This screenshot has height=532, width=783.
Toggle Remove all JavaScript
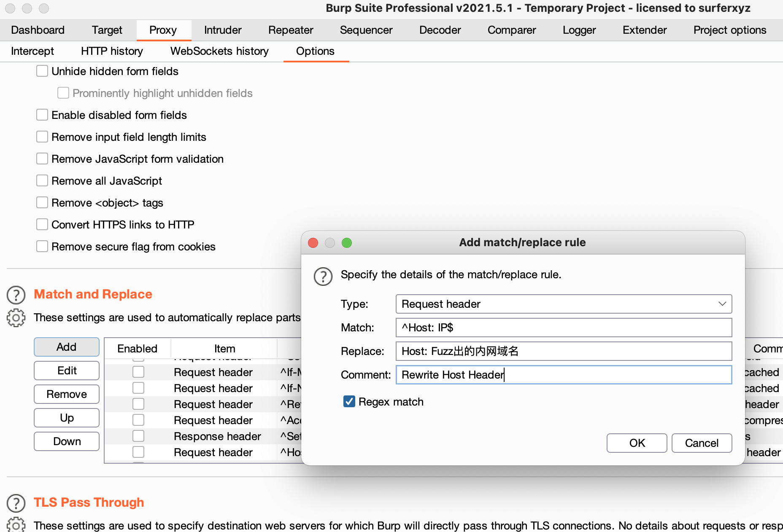tap(42, 180)
